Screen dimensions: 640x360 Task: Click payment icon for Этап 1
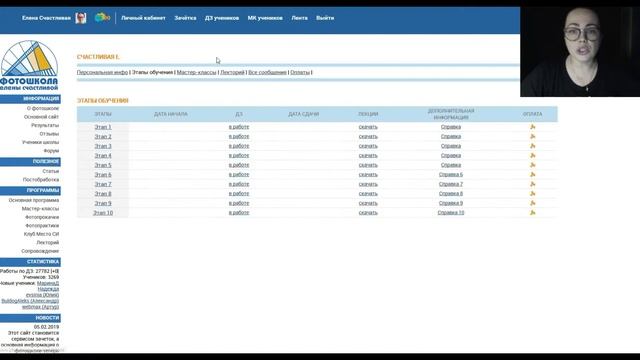pyautogui.click(x=532, y=127)
